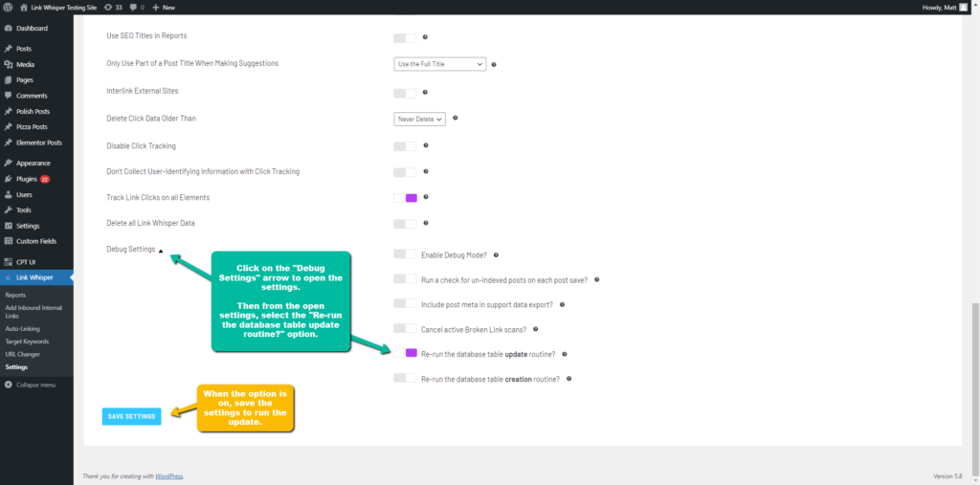Enable Disable Click Tracking switch
This screenshot has width=980, height=485.
pyautogui.click(x=405, y=146)
